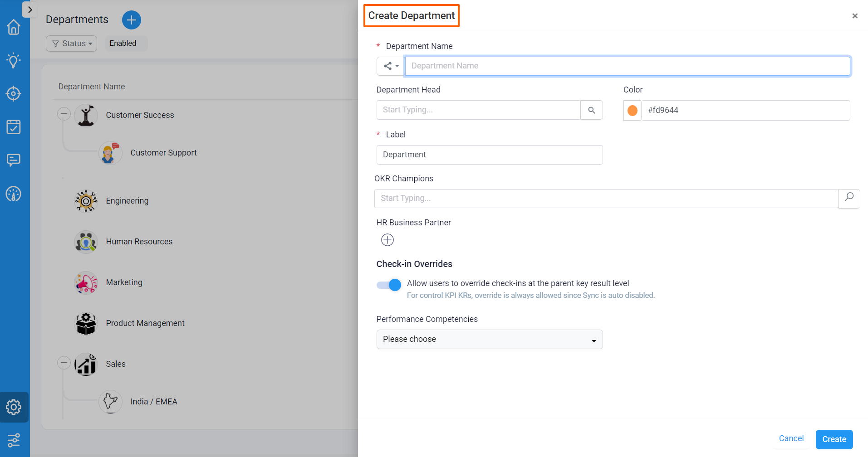Screen dimensions: 868x457
Task: Collapse the Sales department tree
Action: [x=64, y=363]
